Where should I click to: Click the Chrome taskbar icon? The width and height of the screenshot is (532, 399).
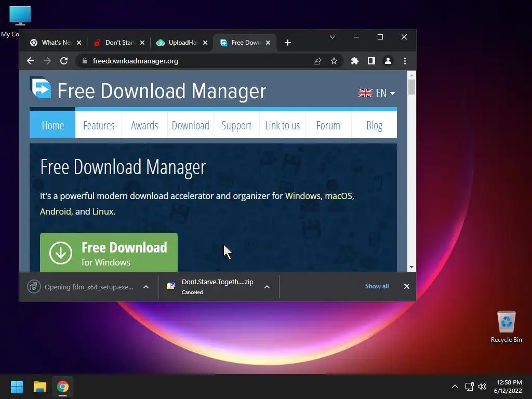click(63, 387)
